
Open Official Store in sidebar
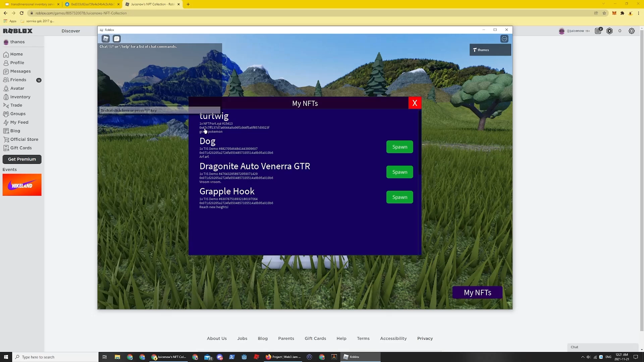[x=21, y=139]
